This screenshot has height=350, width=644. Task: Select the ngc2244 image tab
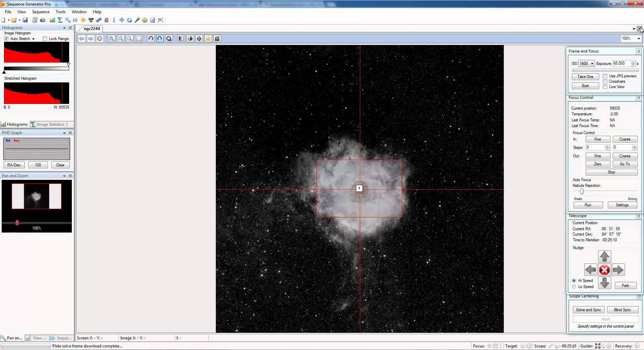click(x=92, y=29)
